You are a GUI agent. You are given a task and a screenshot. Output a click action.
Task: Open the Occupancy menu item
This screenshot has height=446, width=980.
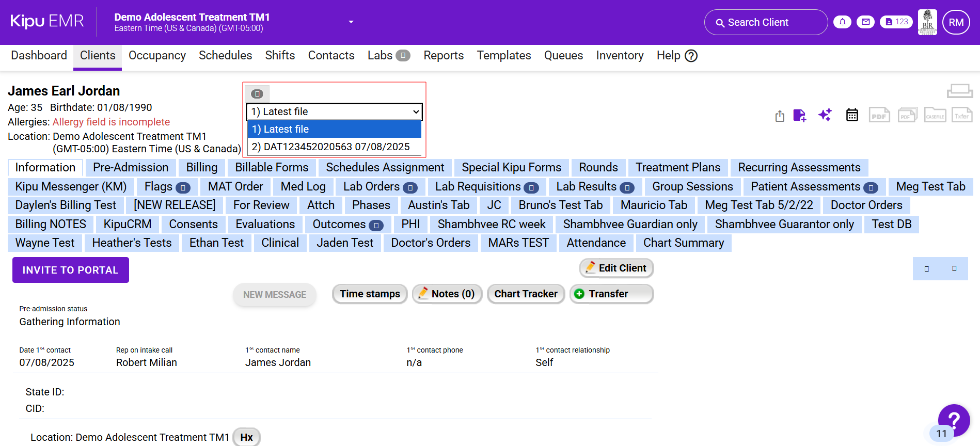pos(157,56)
